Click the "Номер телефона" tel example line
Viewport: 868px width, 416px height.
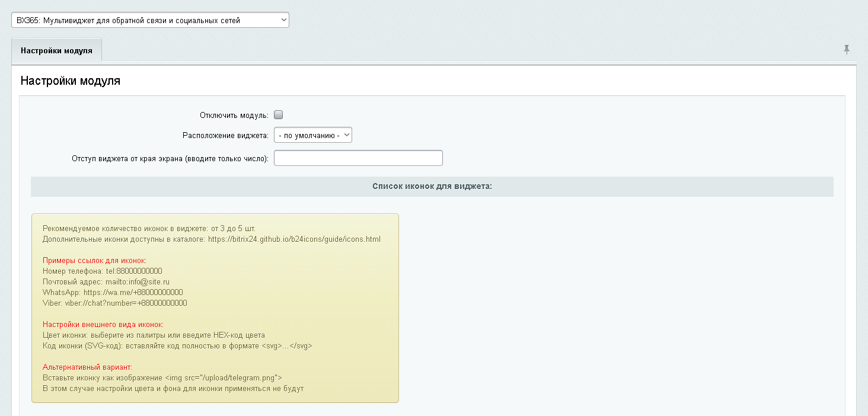click(x=102, y=271)
